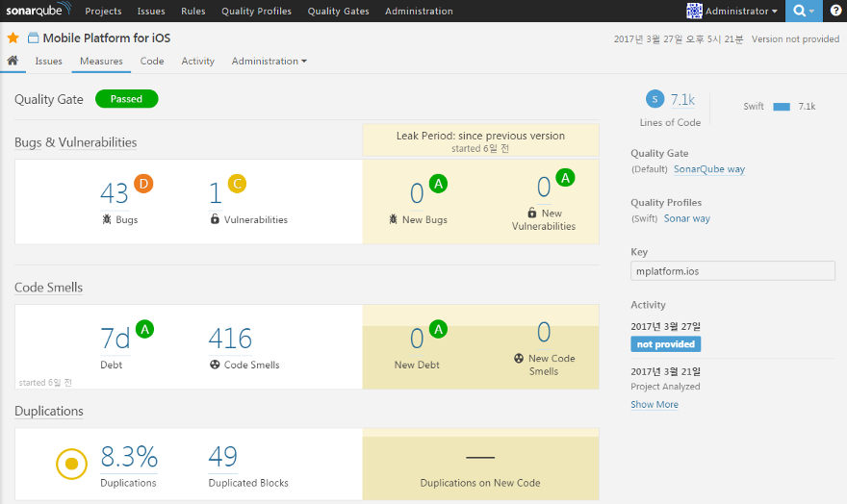
Task: Click the project icon beside Mobile Platform for iOS
Action: pos(34,38)
